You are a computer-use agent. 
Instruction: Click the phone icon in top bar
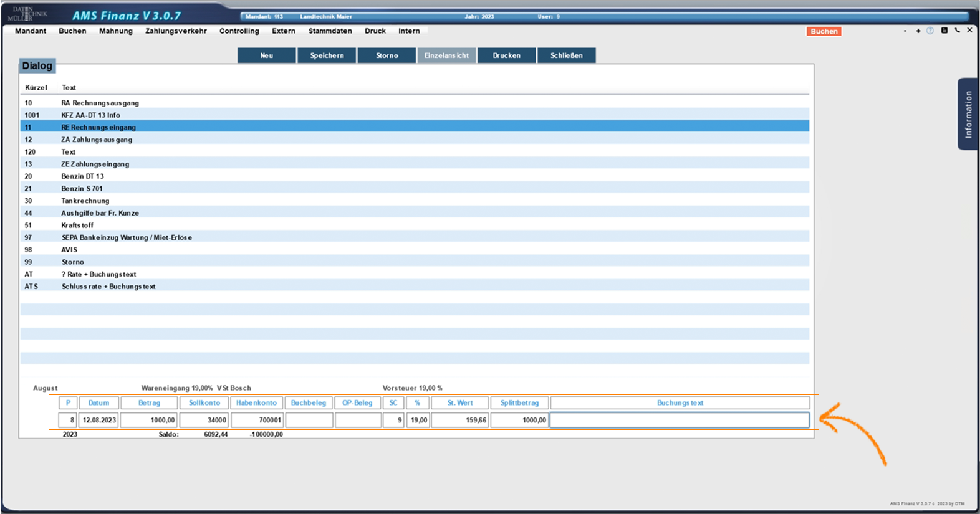(x=957, y=31)
